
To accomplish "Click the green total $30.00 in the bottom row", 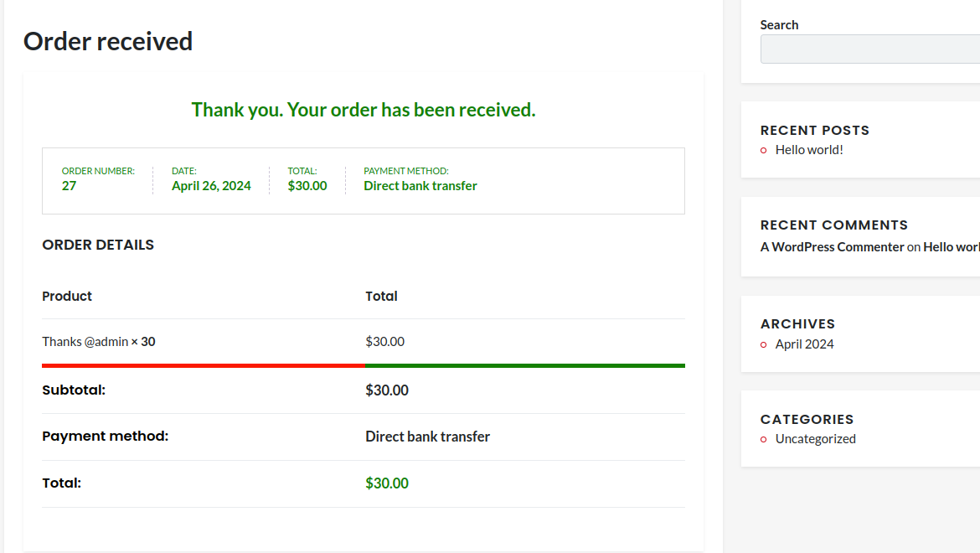I will [387, 483].
